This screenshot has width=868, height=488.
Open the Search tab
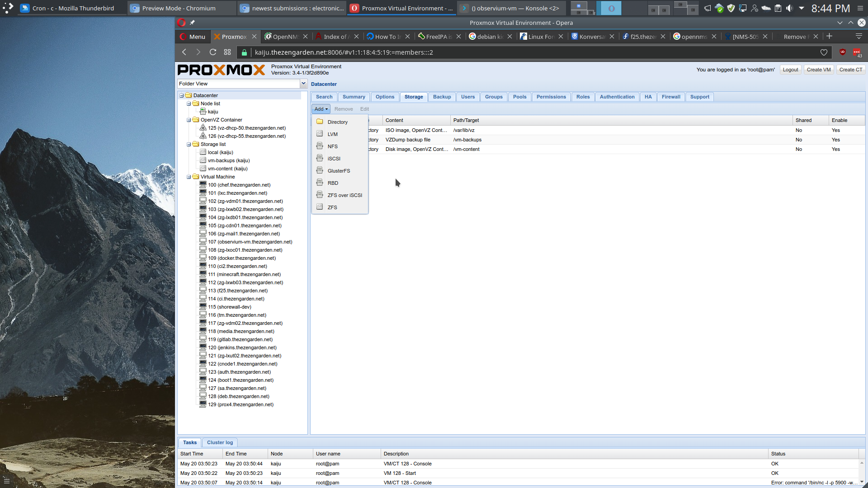[x=324, y=97]
